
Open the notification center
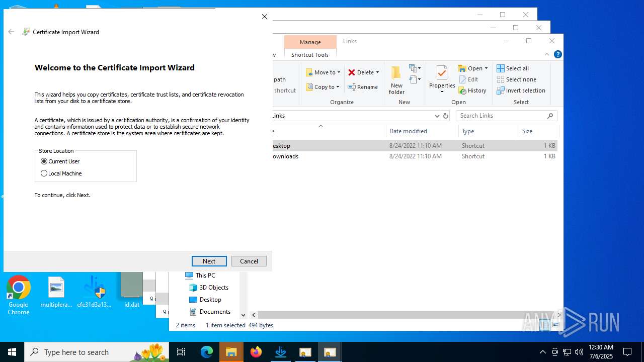coord(627,352)
